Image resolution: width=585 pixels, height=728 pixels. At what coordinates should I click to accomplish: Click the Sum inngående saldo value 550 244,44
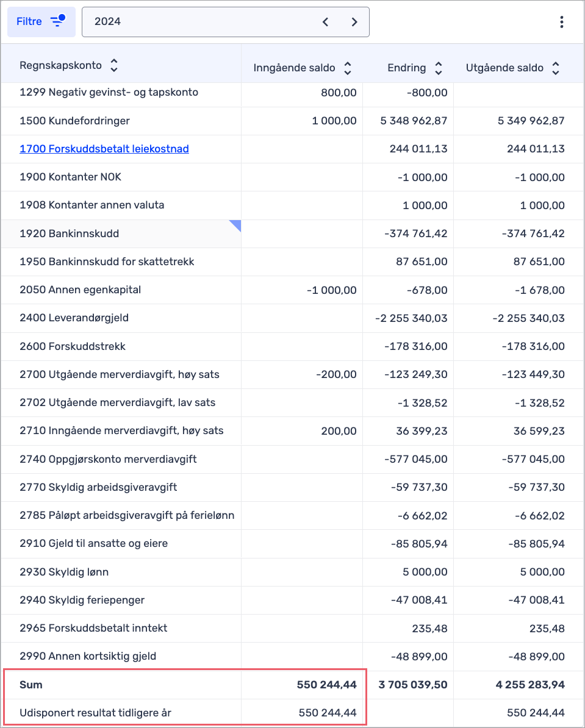328,685
